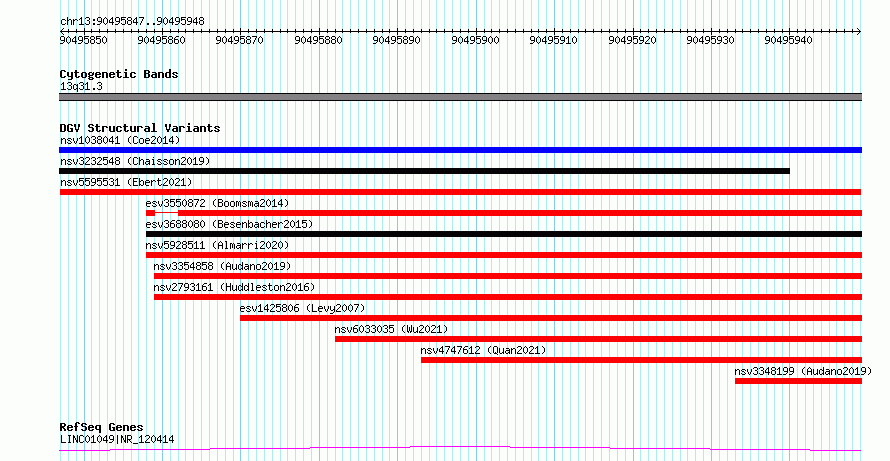Click ruler position 90495860
Screen dimensions: 890x461
point(162,40)
